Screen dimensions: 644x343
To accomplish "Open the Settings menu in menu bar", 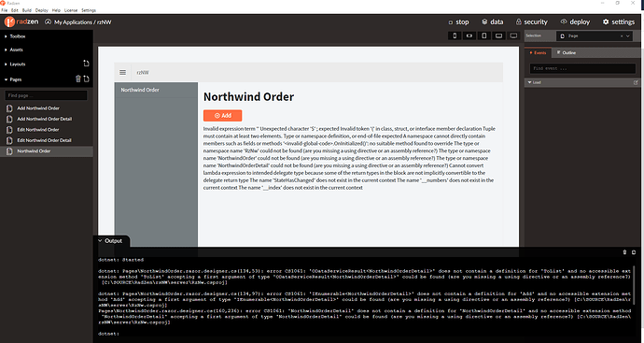I will coord(89,10).
